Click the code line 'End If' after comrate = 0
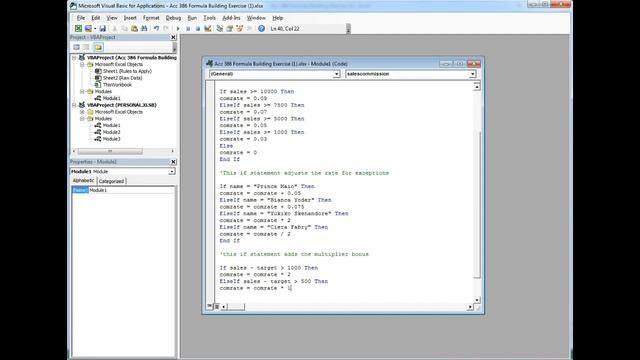The height and width of the screenshot is (360, 640). point(229,159)
